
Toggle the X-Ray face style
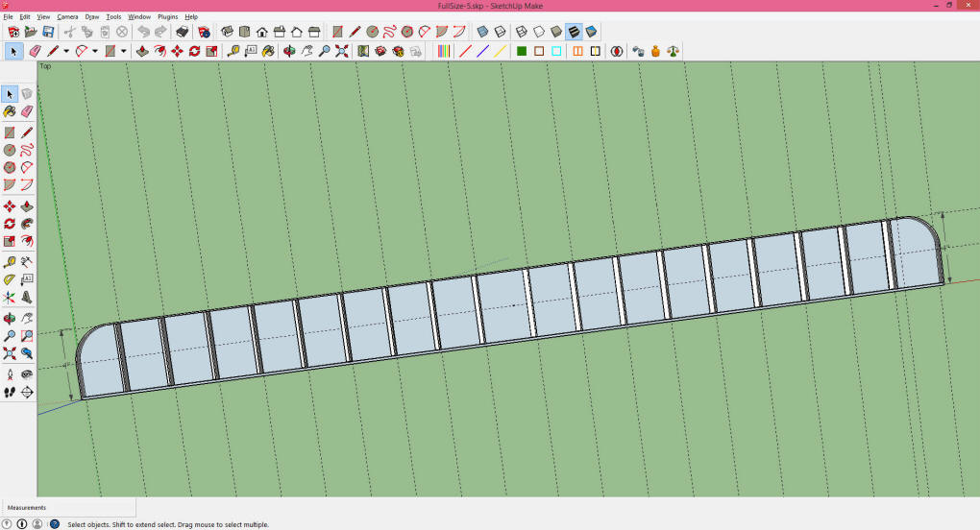483,32
